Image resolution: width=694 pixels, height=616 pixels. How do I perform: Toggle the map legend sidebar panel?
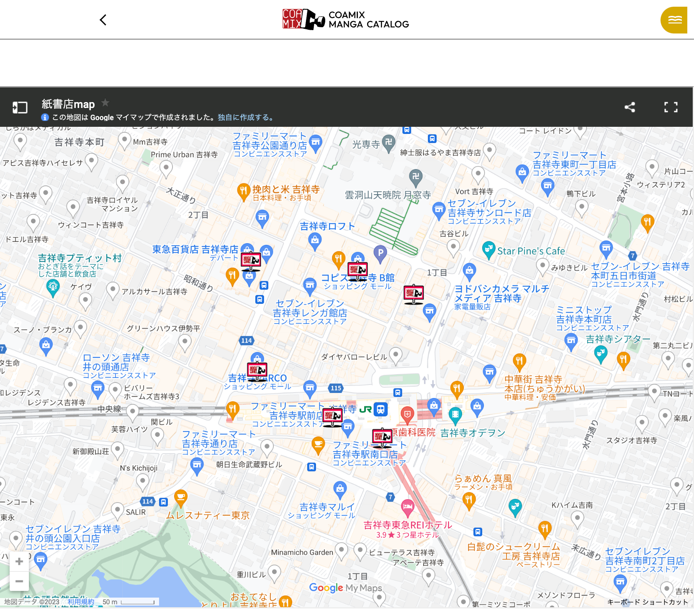[x=20, y=108]
